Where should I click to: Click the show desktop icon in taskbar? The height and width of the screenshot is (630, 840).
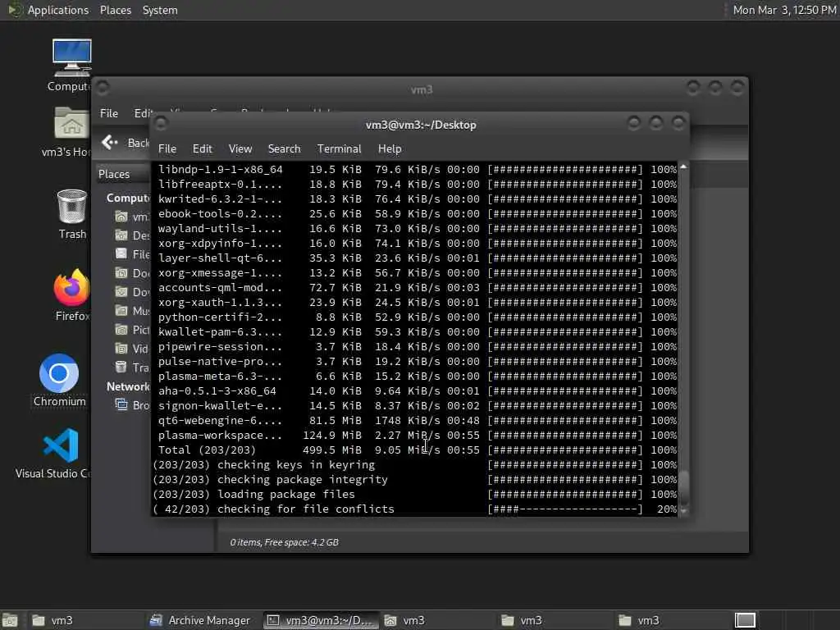[x=10, y=620]
